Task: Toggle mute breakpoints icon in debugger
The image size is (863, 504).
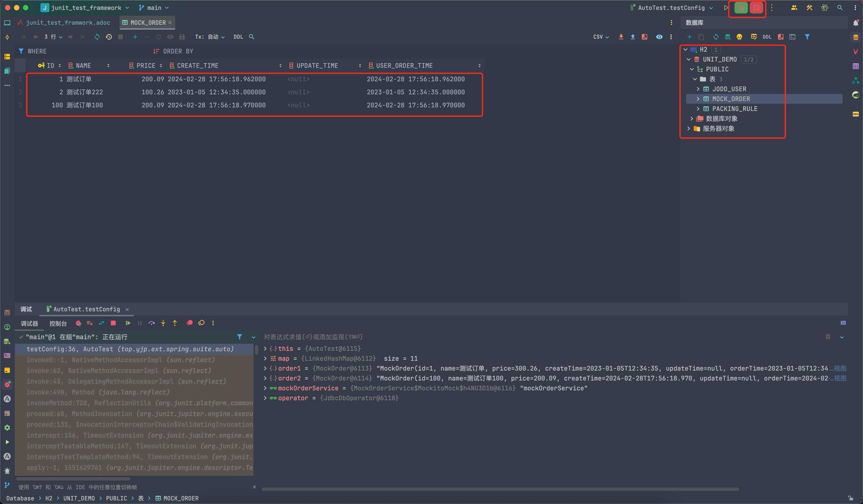Action: [201, 323]
